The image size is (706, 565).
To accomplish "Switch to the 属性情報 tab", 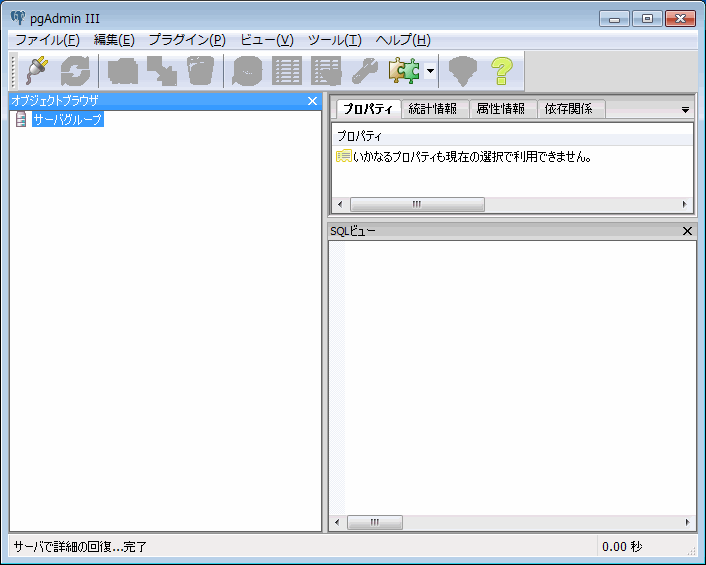I will (x=501, y=108).
